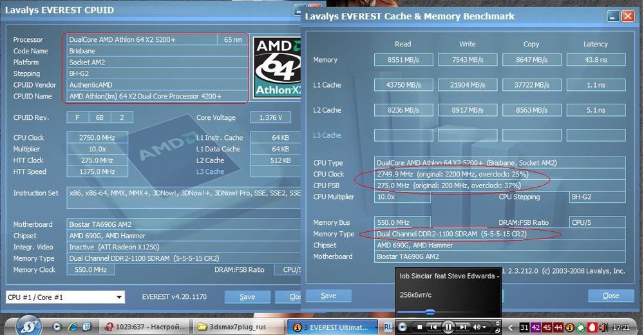Image resolution: width=644 pixels, height=335 pixels.
Task: Select the CPUID Name field with Processor 4200+
Action: (157, 96)
